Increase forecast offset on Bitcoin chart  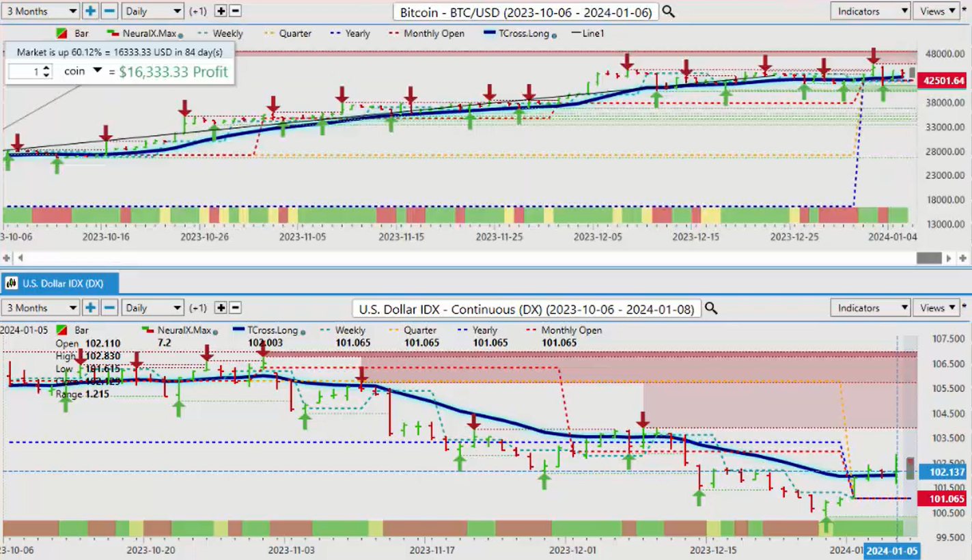[x=221, y=11]
